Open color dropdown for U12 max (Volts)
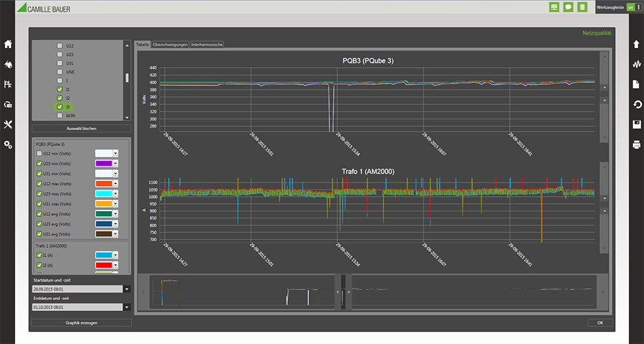The width and height of the screenshot is (644, 344). coord(116,184)
